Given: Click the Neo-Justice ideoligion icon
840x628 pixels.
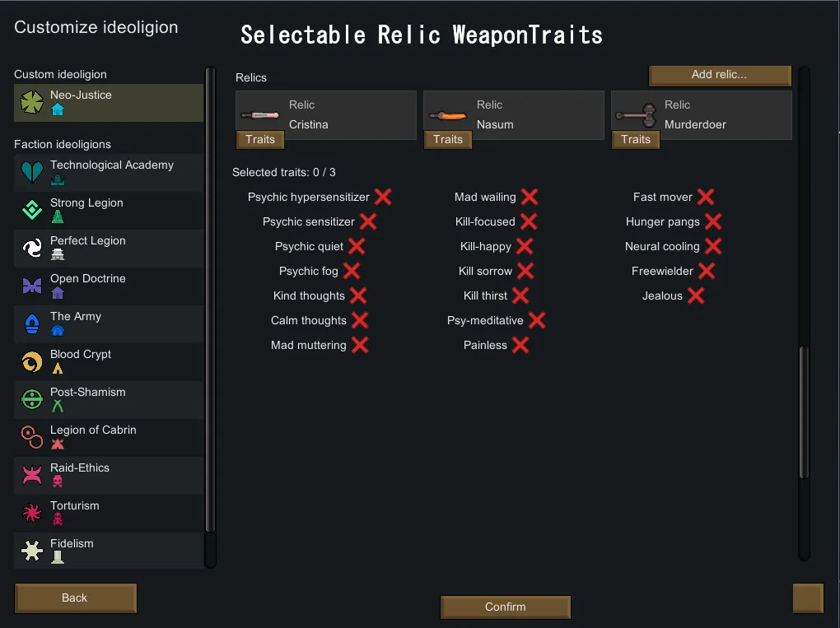Looking at the screenshot, I should (32, 102).
